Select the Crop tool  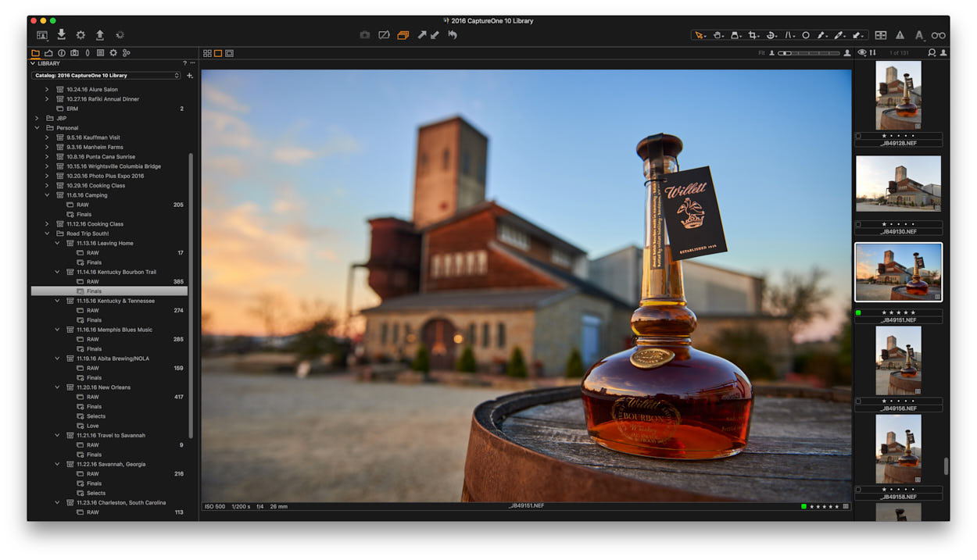pyautogui.click(x=753, y=35)
